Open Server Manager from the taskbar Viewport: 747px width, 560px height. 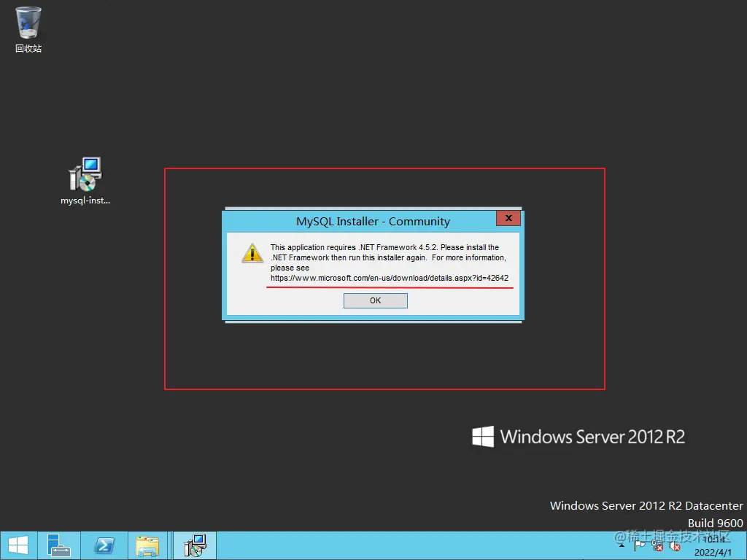click(59, 545)
